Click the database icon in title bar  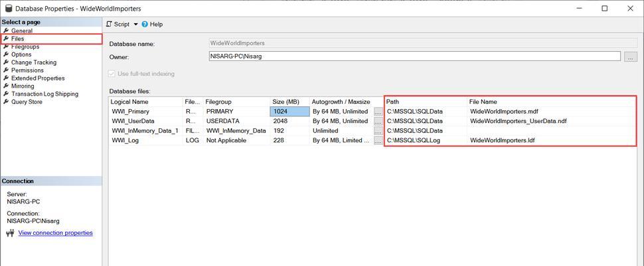click(x=8, y=8)
